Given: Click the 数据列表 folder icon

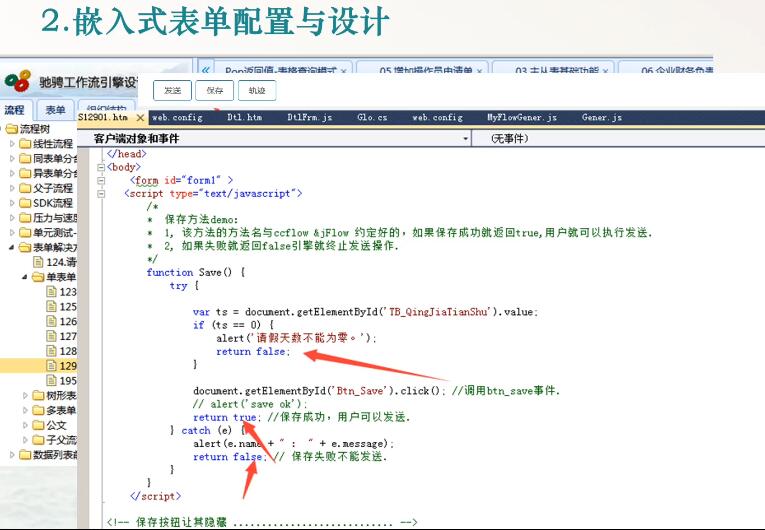Looking at the screenshot, I should pos(25,455).
